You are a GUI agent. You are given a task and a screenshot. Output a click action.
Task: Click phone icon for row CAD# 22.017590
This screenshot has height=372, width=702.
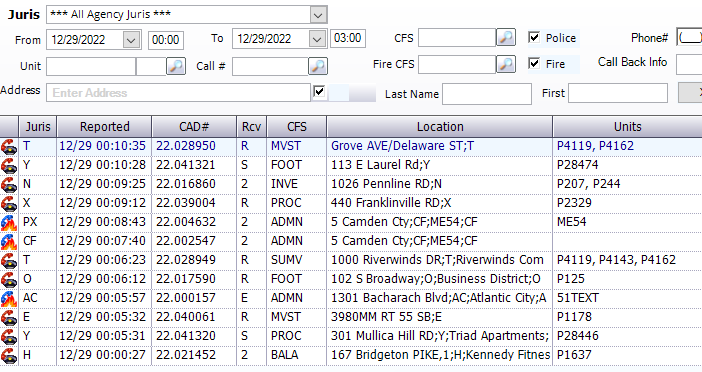pos(9,279)
